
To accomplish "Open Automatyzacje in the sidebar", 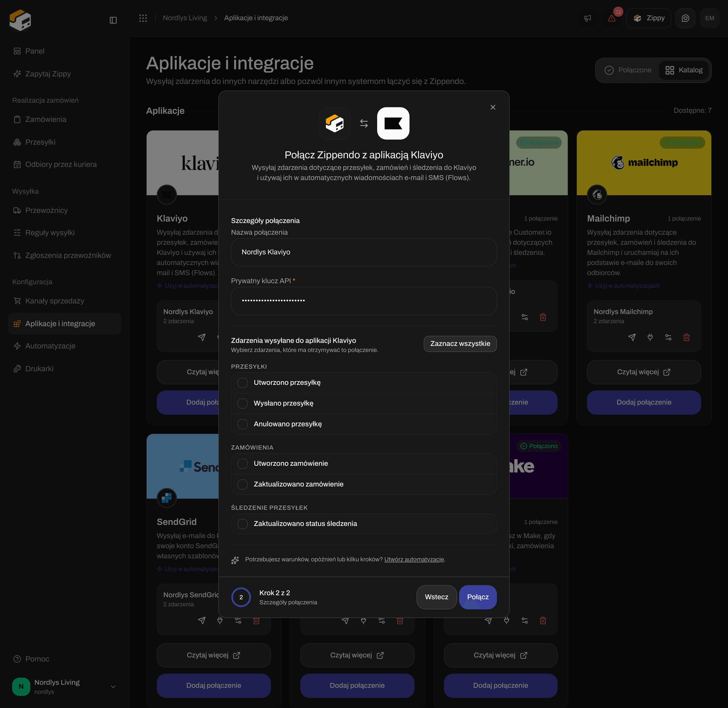I will (x=65, y=346).
